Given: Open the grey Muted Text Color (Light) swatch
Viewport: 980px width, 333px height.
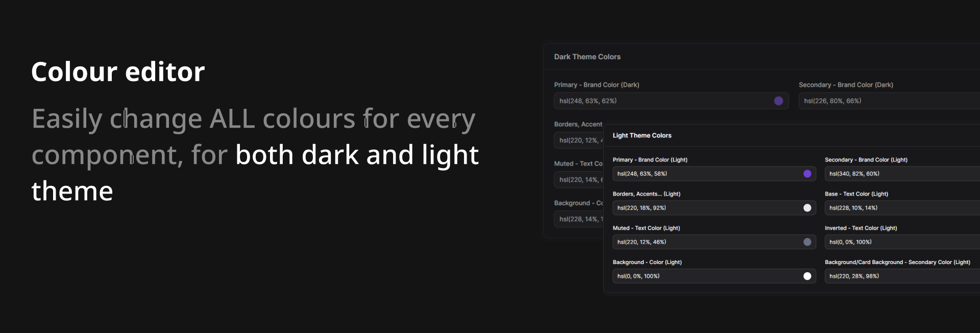Looking at the screenshot, I should pyautogui.click(x=807, y=242).
